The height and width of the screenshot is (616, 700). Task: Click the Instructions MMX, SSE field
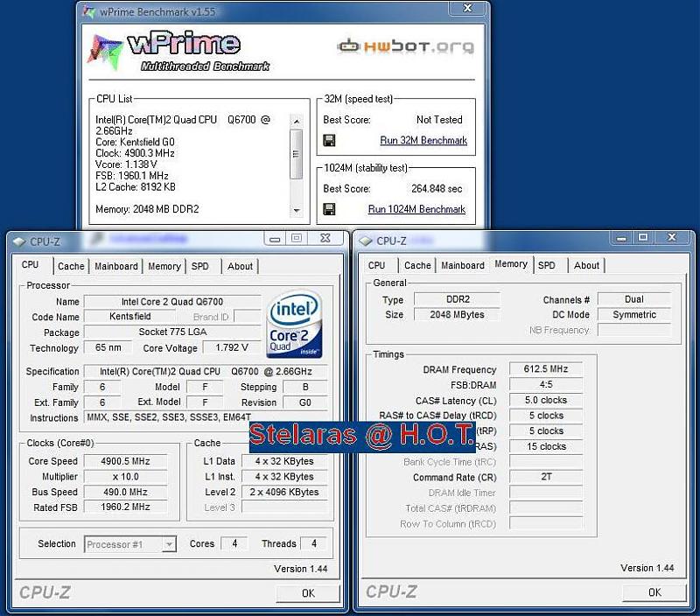206,417
